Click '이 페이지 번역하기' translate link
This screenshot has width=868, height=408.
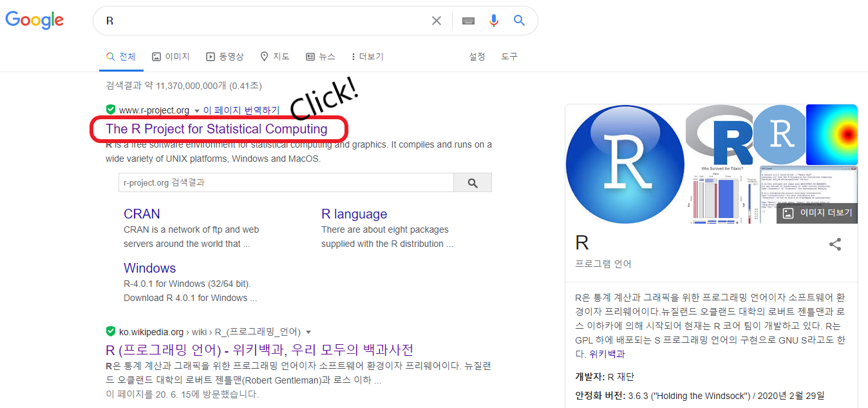[x=241, y=110]
